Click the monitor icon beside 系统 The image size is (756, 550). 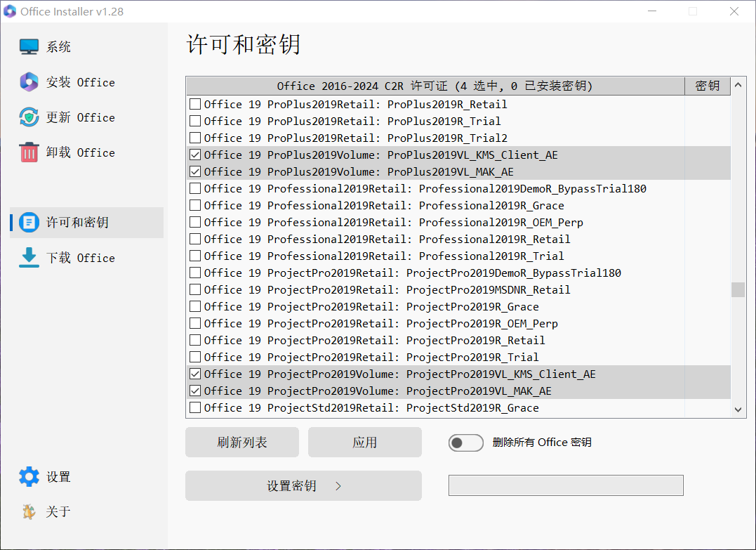(x=29, y=47)
